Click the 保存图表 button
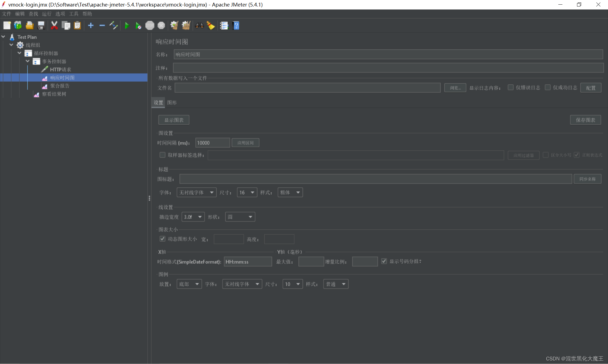Screen dimensions: 608x364 click(585, 120)
